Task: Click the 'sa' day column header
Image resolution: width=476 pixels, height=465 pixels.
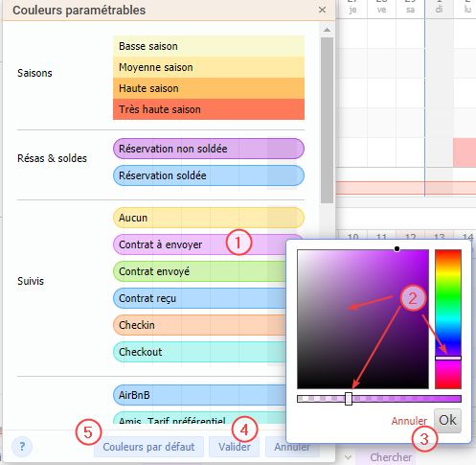Action: (x=410, y=9)
